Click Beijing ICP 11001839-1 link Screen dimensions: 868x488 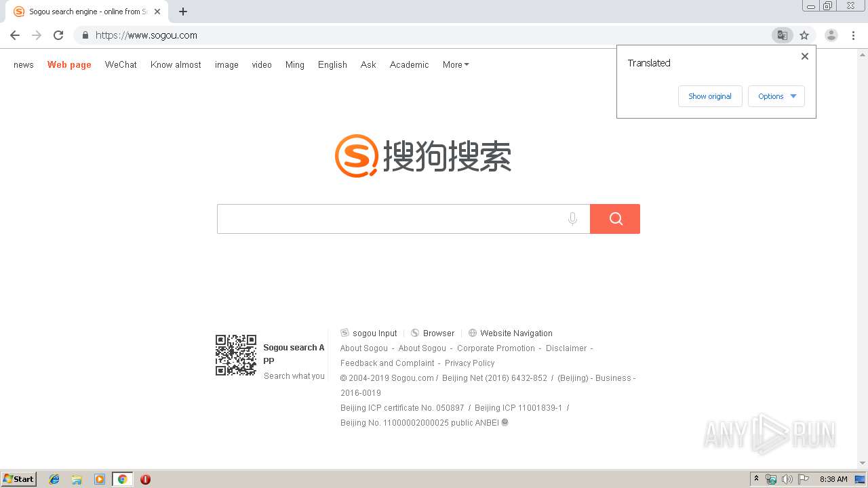(519, 408)
